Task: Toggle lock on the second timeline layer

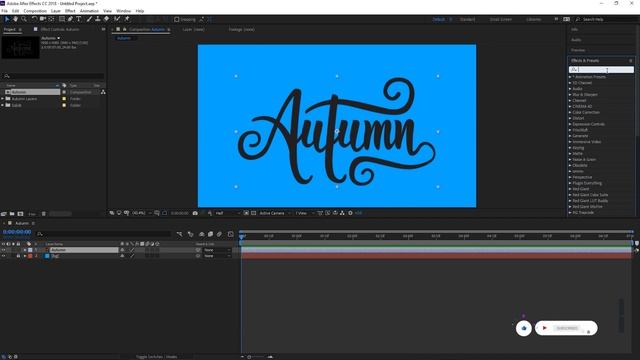Action: tap(18, 256)
